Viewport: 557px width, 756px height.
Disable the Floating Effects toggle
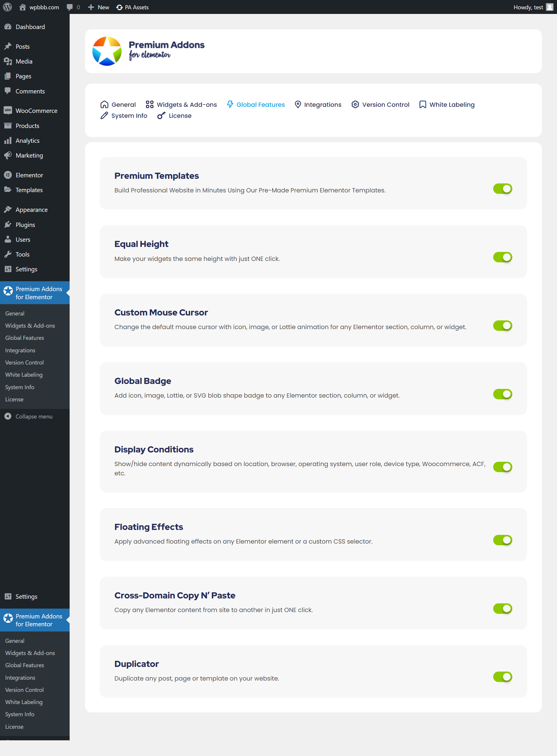[502, 540]
